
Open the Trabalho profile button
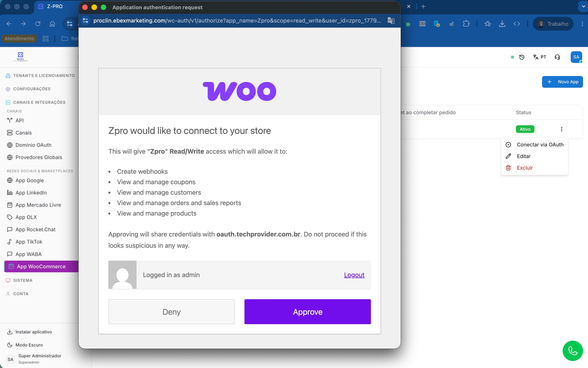(x=553, y=24)
